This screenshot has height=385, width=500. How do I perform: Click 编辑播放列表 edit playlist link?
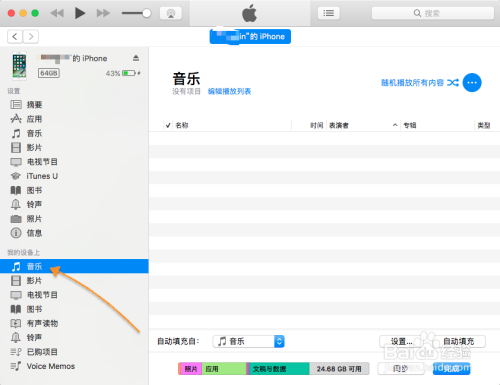click(x=229, y=91)
